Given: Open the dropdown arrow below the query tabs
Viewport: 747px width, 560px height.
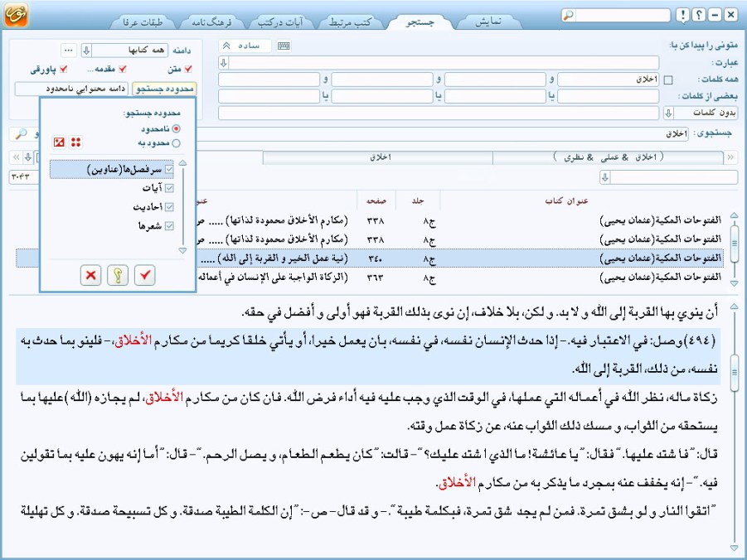Looking at the screenshot, I should pyautogui.click(x=605, y=177).
